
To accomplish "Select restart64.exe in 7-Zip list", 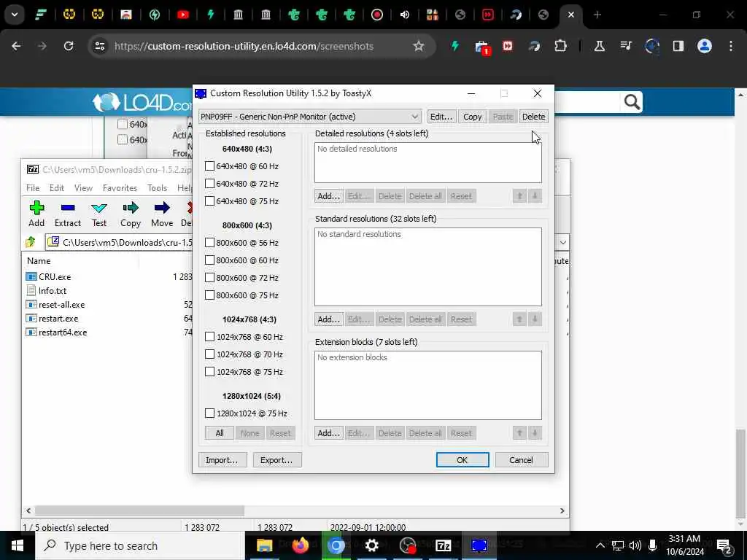I will [x=63, y=332].
